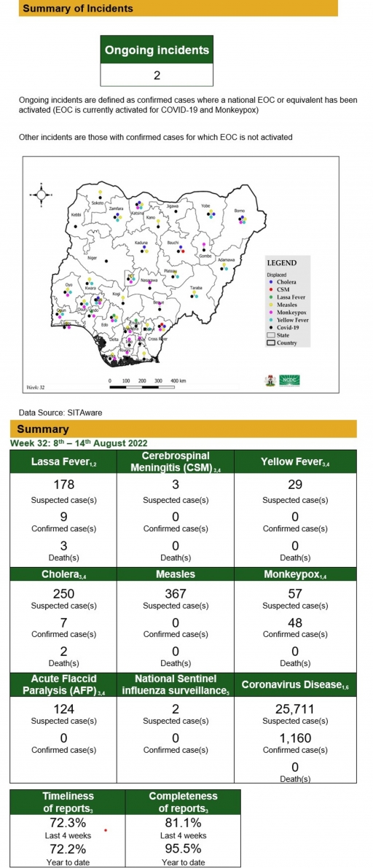Click the Cholera section header

tap(63, 574)
